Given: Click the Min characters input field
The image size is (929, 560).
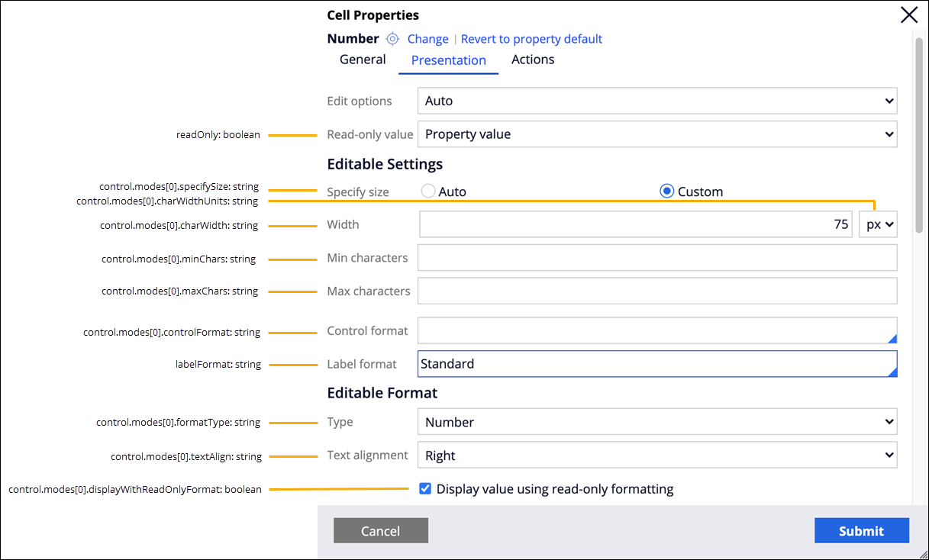Looking at the screenshot, I should click(656, 258).
